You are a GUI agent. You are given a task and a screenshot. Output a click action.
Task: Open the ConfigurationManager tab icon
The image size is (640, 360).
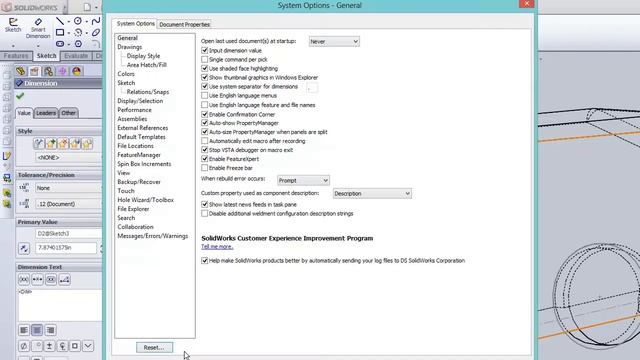[x=48, y=71]
